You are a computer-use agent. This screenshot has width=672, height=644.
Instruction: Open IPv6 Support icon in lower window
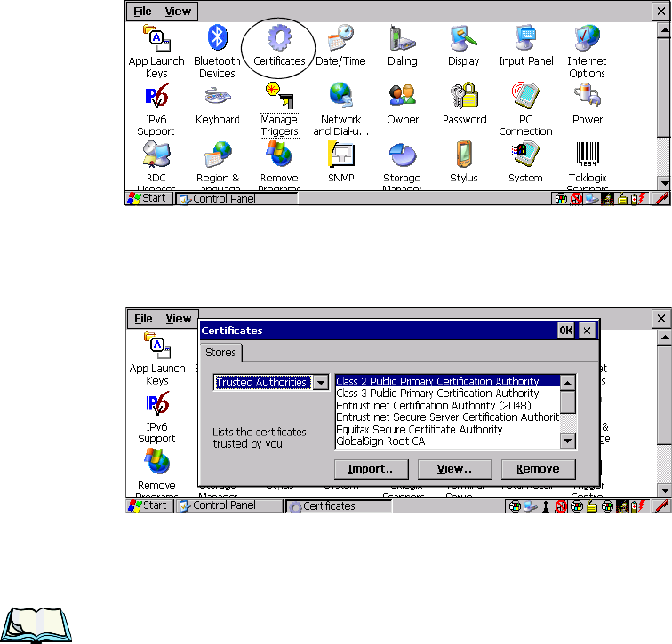[x=156, y=417]
